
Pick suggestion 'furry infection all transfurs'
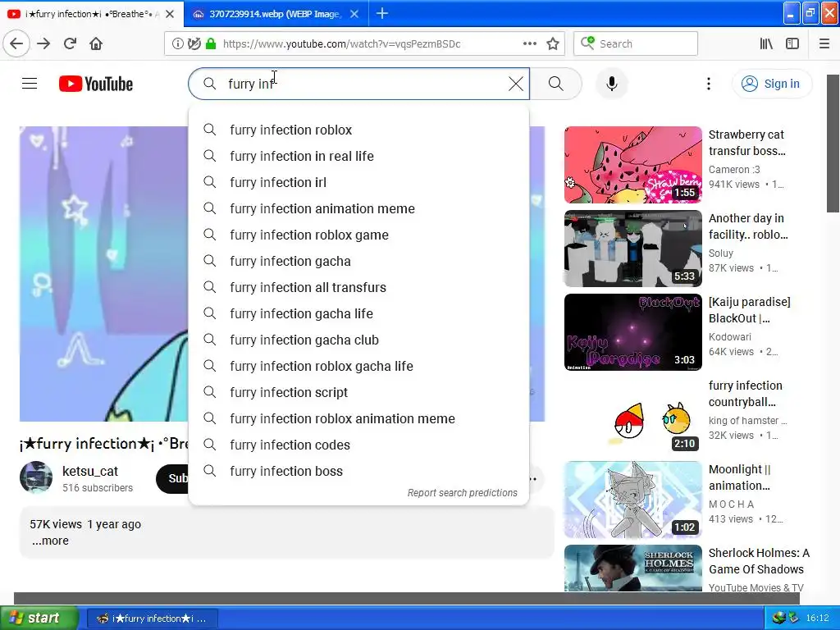click(x=358, y=287)
